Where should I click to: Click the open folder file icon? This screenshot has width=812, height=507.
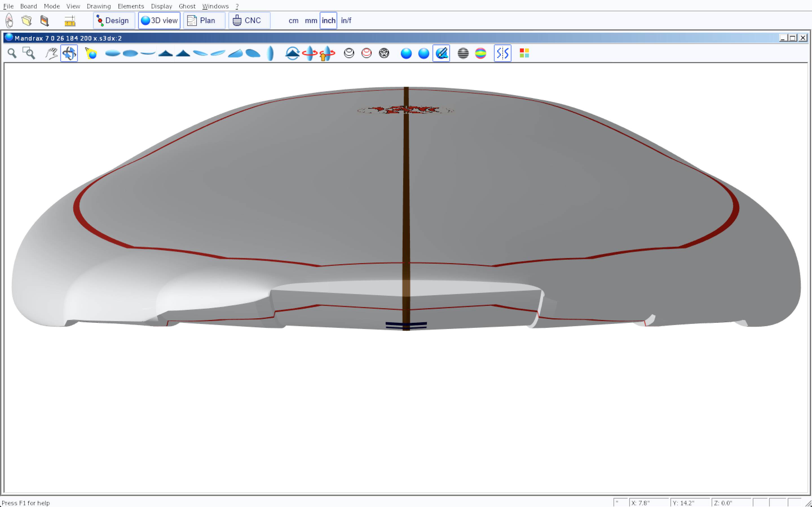tap(27, 21)
